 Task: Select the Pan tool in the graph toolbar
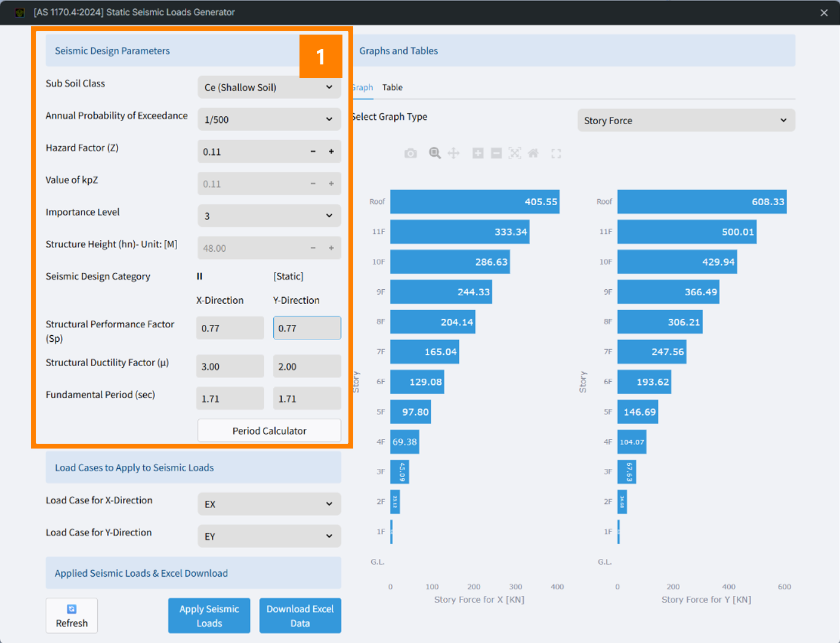point(453,153)
